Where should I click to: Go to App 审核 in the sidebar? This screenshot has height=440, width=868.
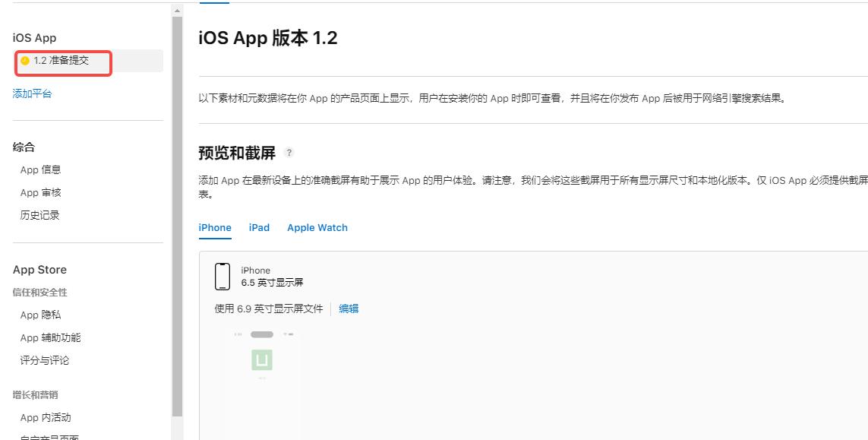(41, 193)
